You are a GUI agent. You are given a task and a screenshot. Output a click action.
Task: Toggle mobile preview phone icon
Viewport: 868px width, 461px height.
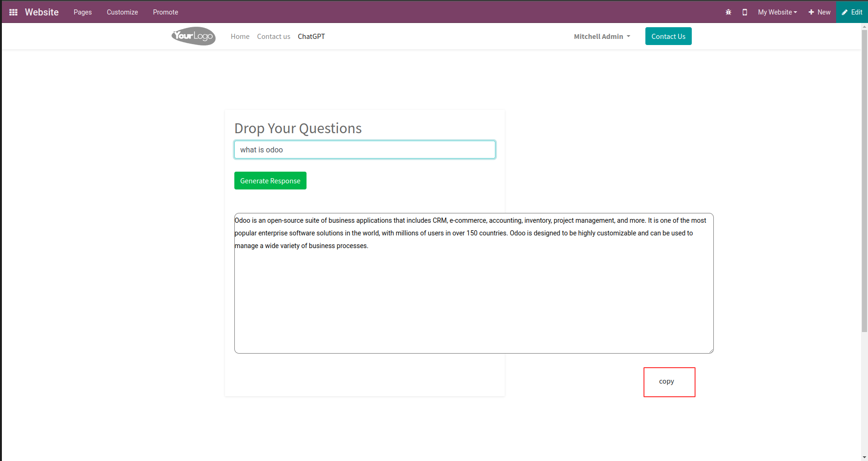click(745, 12)
